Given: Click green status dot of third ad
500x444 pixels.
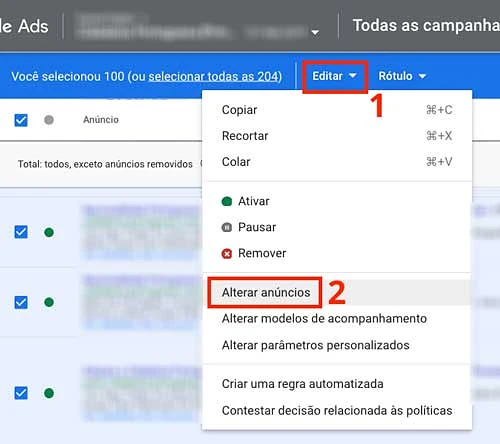Looking at the screenshot, I should pyautogui.click(x=49, y=393).
